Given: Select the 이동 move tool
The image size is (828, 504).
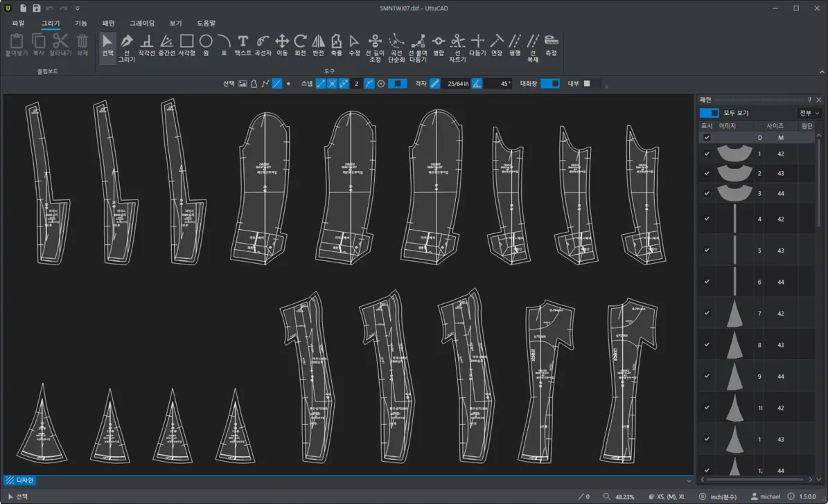Looking at the screenshot, I should 282,45.
